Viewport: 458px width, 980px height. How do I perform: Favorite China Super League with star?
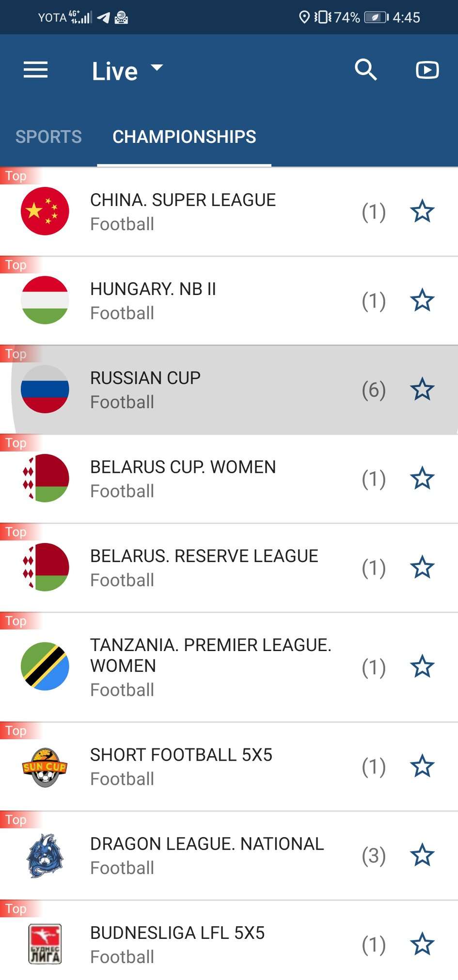coord(422,211)
